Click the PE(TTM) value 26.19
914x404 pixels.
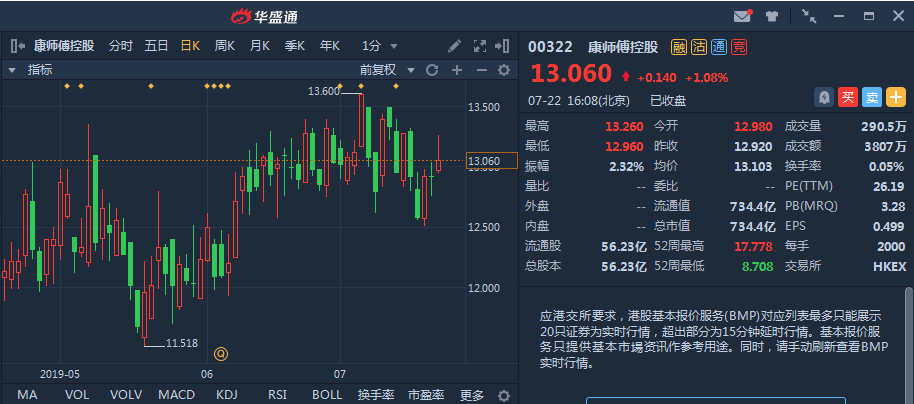point(888,187)
